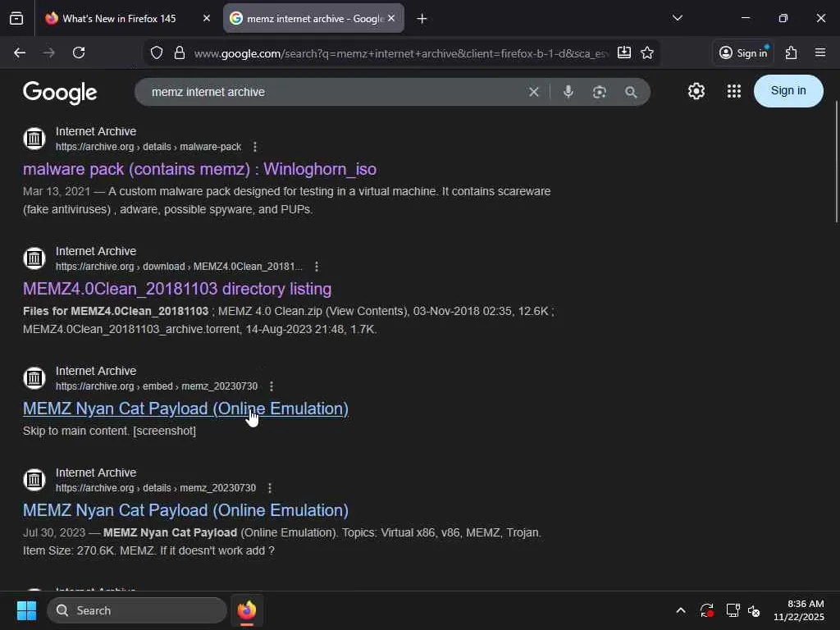
Task: Open more options for details memz_20230730 result
Action: pyautogui.click(x=269, y=488)
